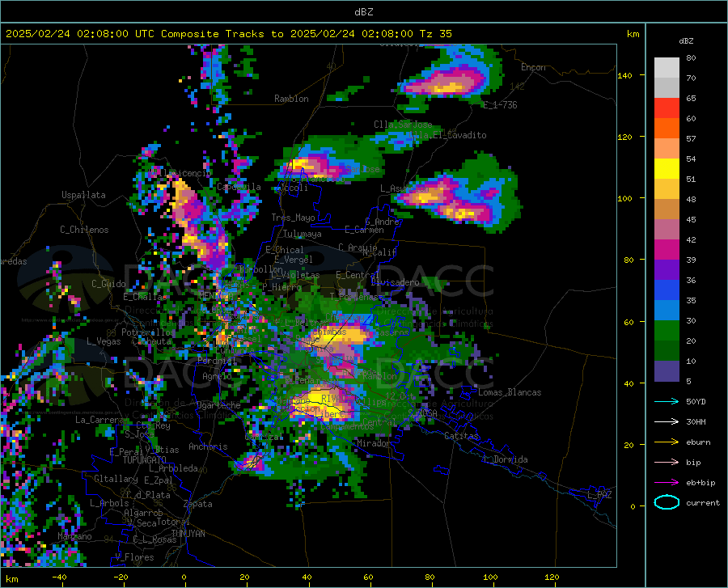728x588 pixels.
Task: Pick the blue 35 dBZ color swatch
Action: click(667, 290)
